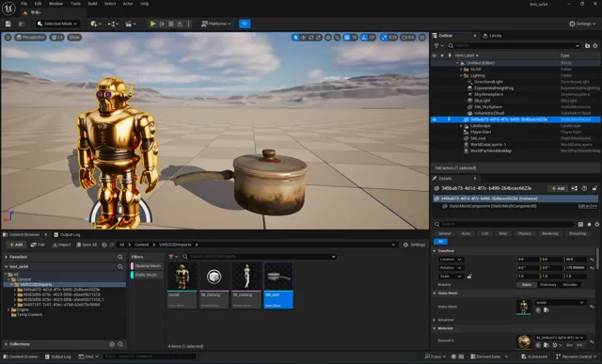Click the Import button in Content Browser

61,245
